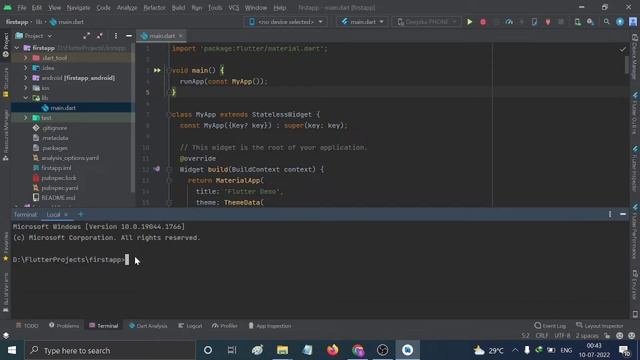640x360 pixels.
Task: Open the Navigate menu
Action: 78,8
